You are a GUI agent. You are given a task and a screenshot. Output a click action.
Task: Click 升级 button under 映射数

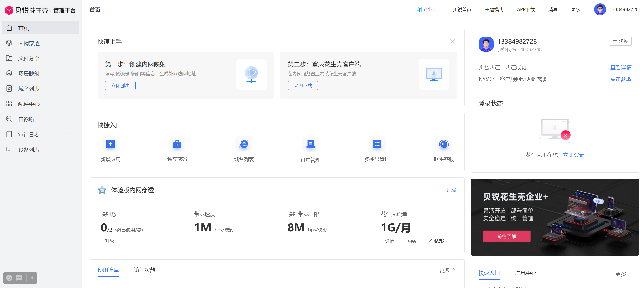tap(110, 241)
